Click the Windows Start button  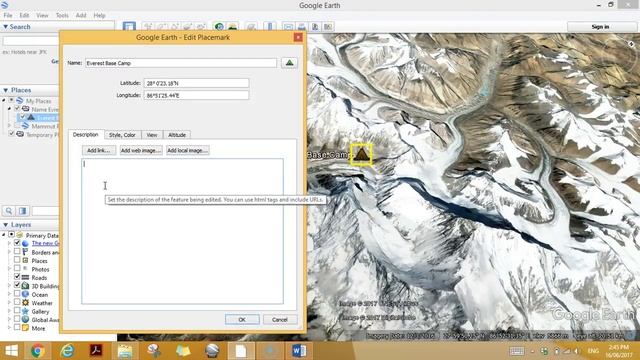point(11,351)
